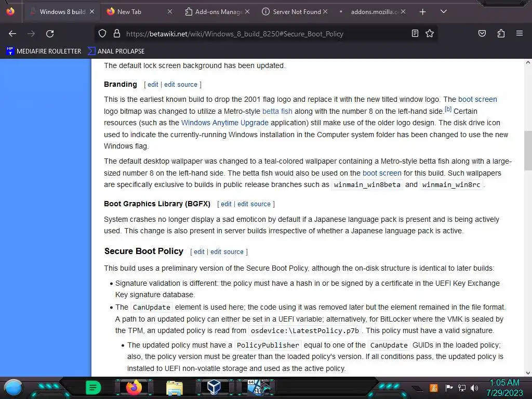Click the PolicyPublisher code text
The width and height of the screenshot is (532, 399).
pyautogui.click(x=268, y=345)
